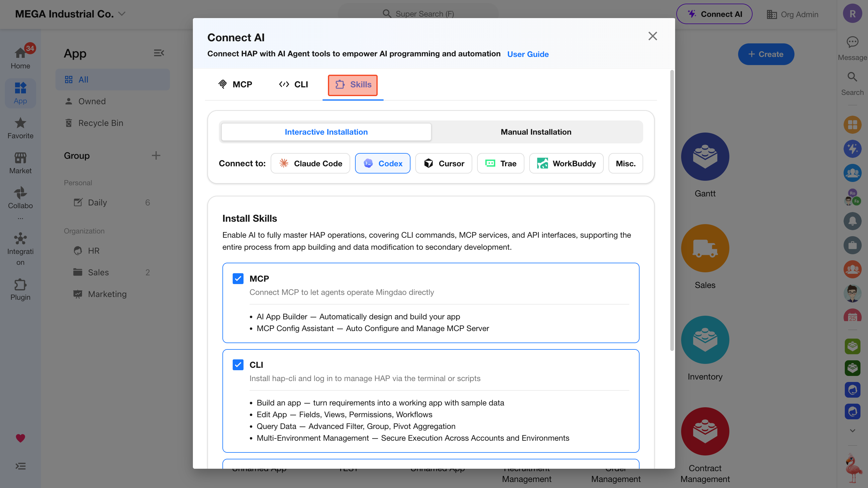Image resolution: width=868 pixels, height=488 pixels.
Task: Open the orange Sales app icon
Action: click(x=705, y=248)
